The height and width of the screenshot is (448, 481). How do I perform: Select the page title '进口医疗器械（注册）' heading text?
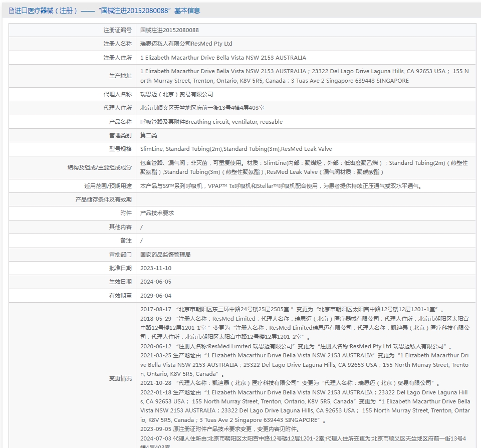[46, 11]
